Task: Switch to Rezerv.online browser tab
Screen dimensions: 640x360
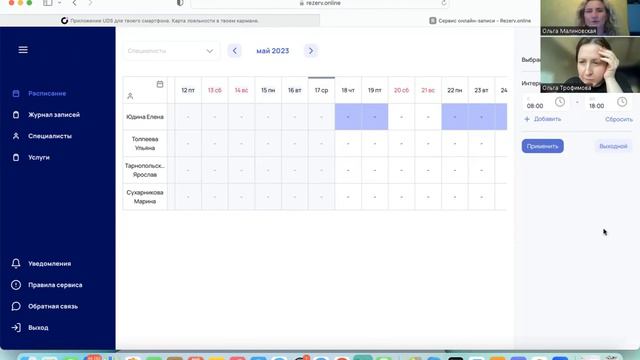Action: point(480,20)
